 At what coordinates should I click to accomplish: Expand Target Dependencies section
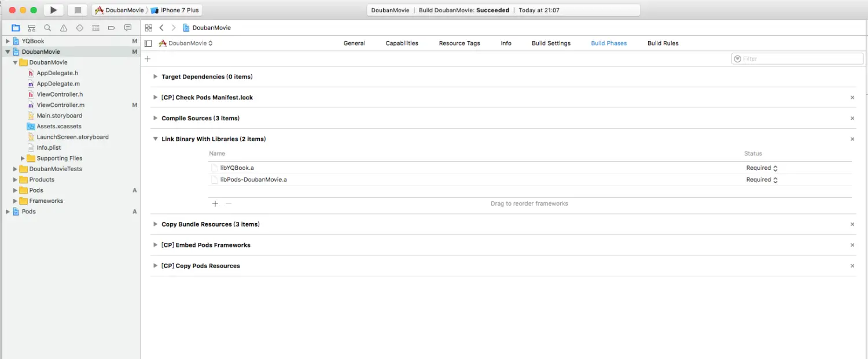pos(155,77)
